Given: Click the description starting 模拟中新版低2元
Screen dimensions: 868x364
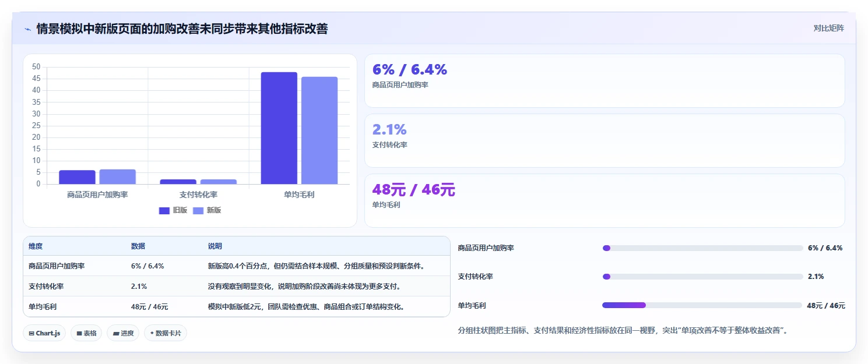Looking at the screenshot, I should (x=307, y=306).
